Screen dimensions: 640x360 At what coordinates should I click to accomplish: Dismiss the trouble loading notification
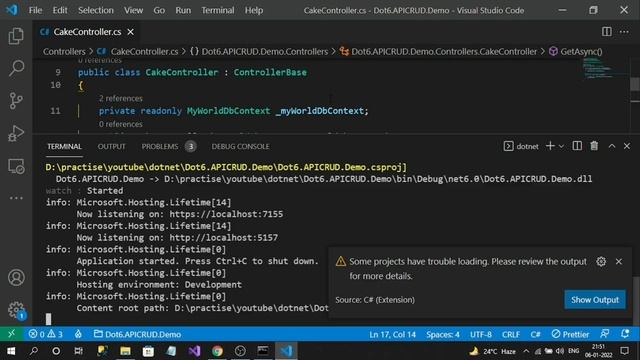coord(619,262)
